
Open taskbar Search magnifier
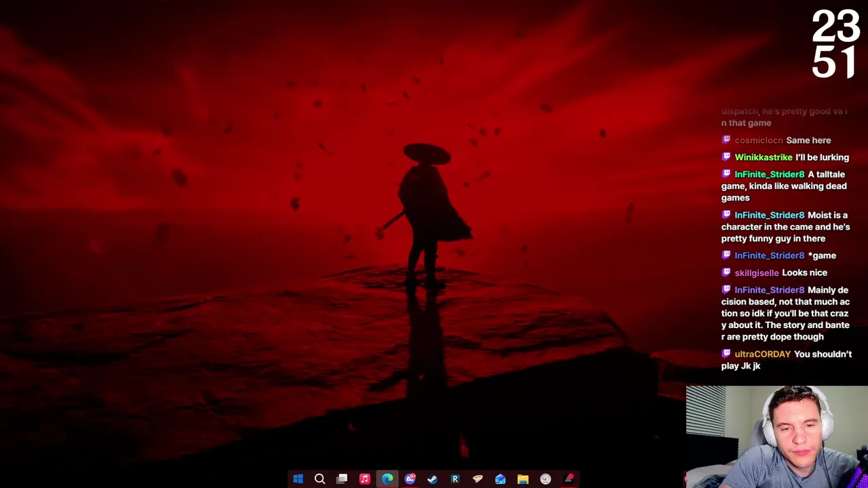point(320,479)
